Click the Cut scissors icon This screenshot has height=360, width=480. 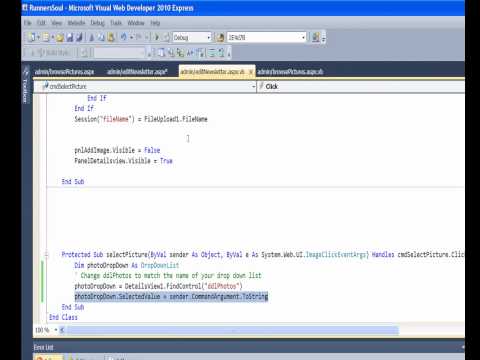click(x=92, y=37)
